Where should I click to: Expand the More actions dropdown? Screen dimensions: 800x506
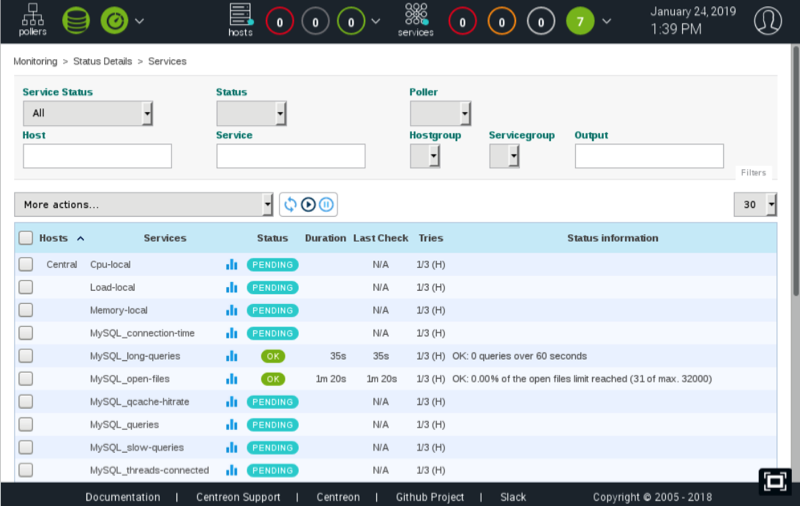[143, 204]
